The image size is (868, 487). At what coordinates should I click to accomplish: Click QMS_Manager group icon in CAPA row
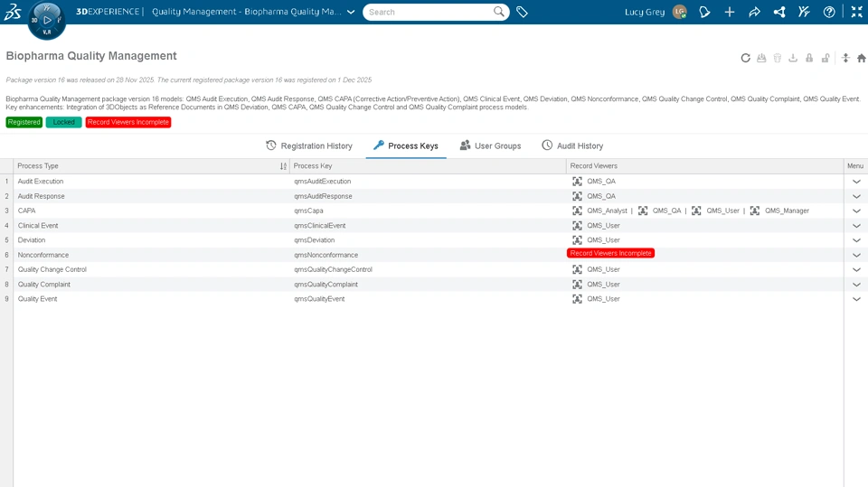(x=754, y=211)
